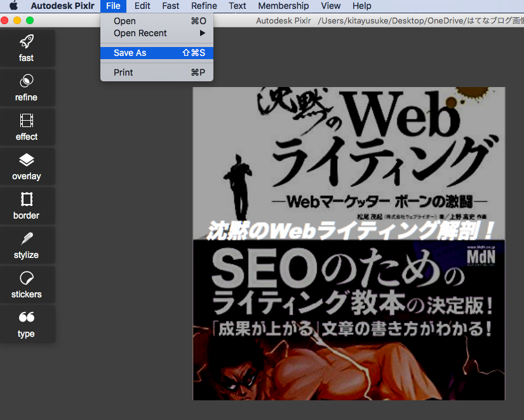Open the Refine menu
Viewport: 524px width, 420px height.
[204, 6]
